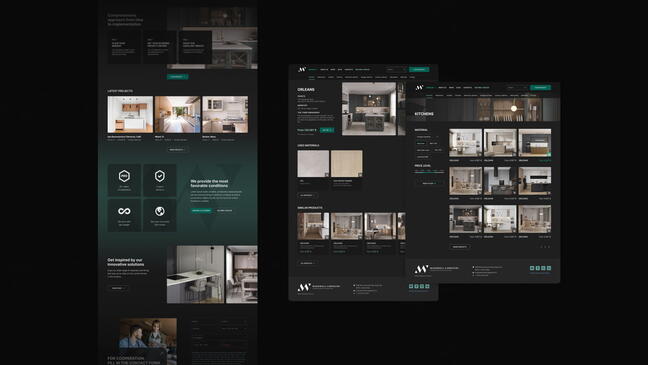Image resolution: width=648 pixels, height=365 pixels.
Task: Click the green button in Kitchens page header
Action: [x=540, y=88]
